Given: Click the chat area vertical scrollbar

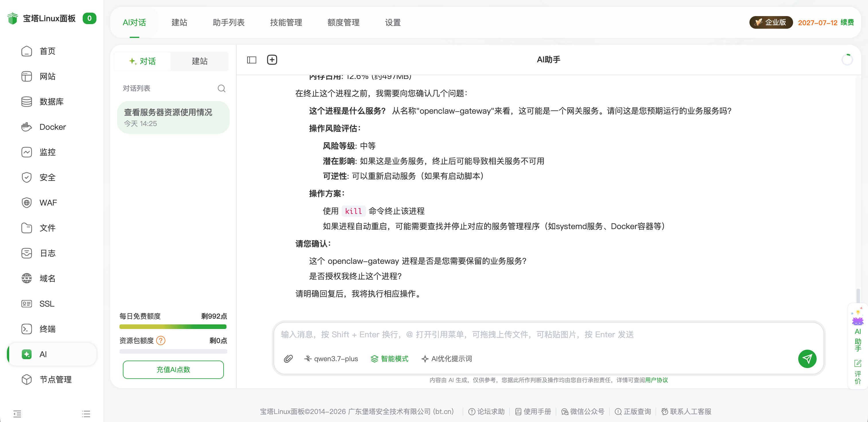Looking at the screenshot, I should click(858, 296).
